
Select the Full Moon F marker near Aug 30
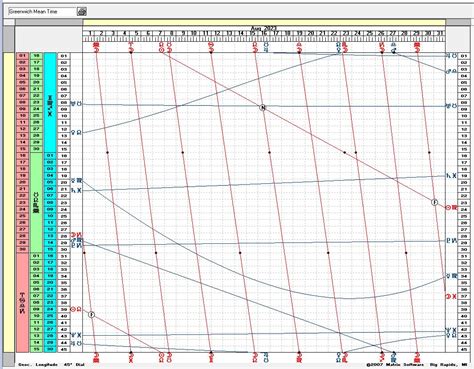[x=434, y=202]
